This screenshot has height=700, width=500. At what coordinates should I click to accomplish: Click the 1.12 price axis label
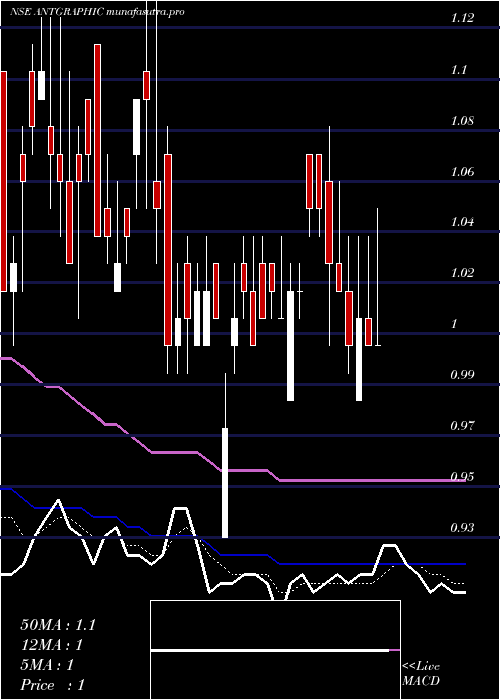click(462, 19)
